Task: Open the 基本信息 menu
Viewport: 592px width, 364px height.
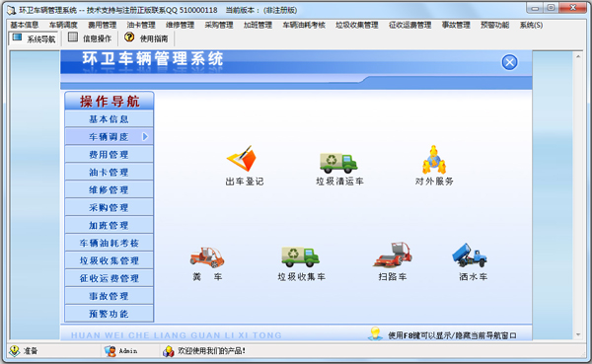Action: click(x=24, y=25)
